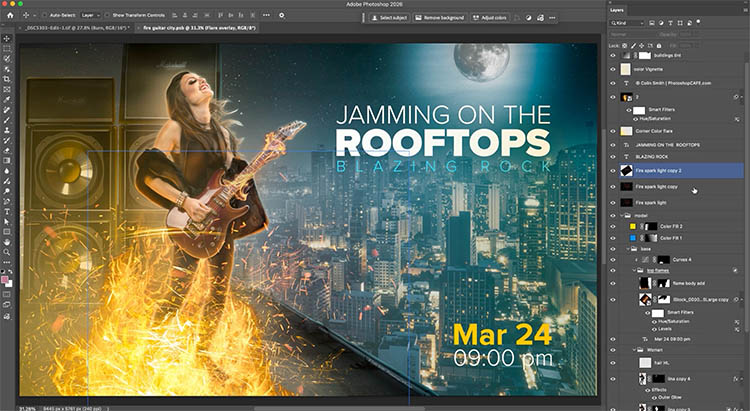Collapse the Woman layer group
This screenshot has height=411, width=750.
(x=635, y=350)
